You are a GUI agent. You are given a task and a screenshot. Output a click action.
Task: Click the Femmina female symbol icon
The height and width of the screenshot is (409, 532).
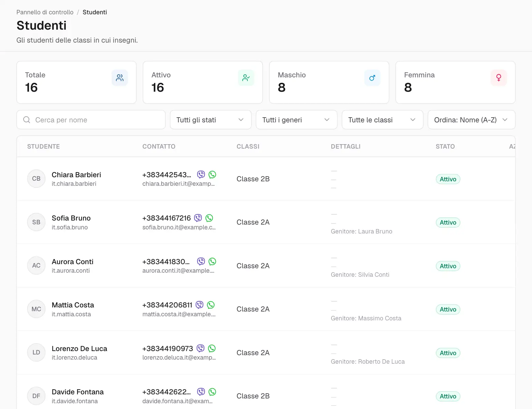pyautogui.click(x=499, y=78)
